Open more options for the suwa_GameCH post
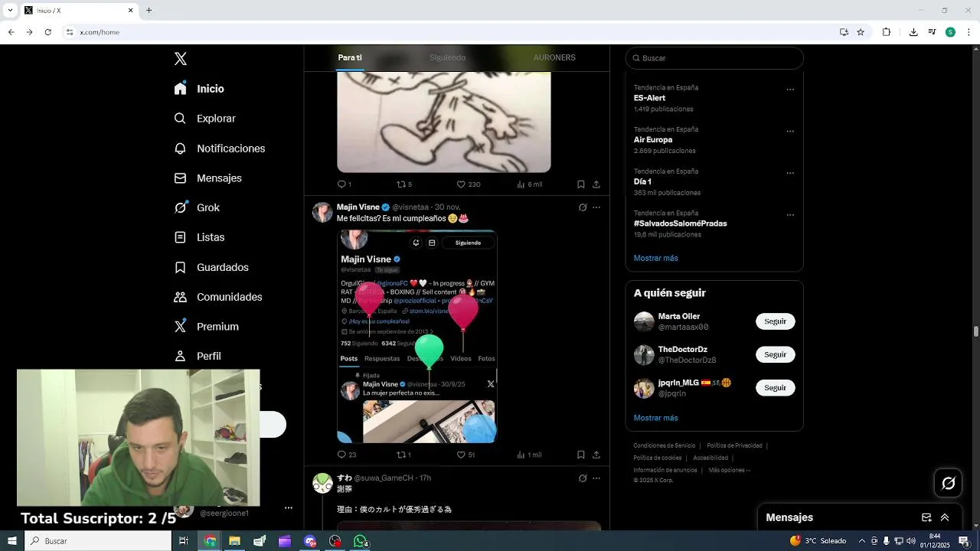The height and width of the screenshot is (551, 980). pos(596,478)
